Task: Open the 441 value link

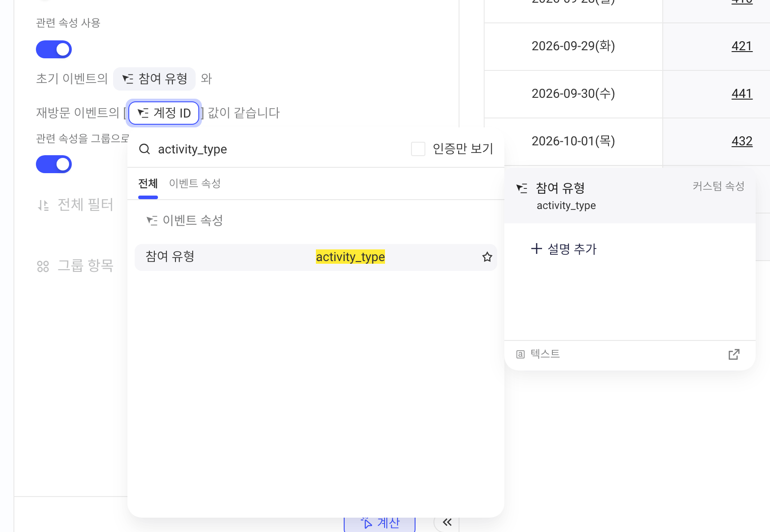Action: point(742,94)
